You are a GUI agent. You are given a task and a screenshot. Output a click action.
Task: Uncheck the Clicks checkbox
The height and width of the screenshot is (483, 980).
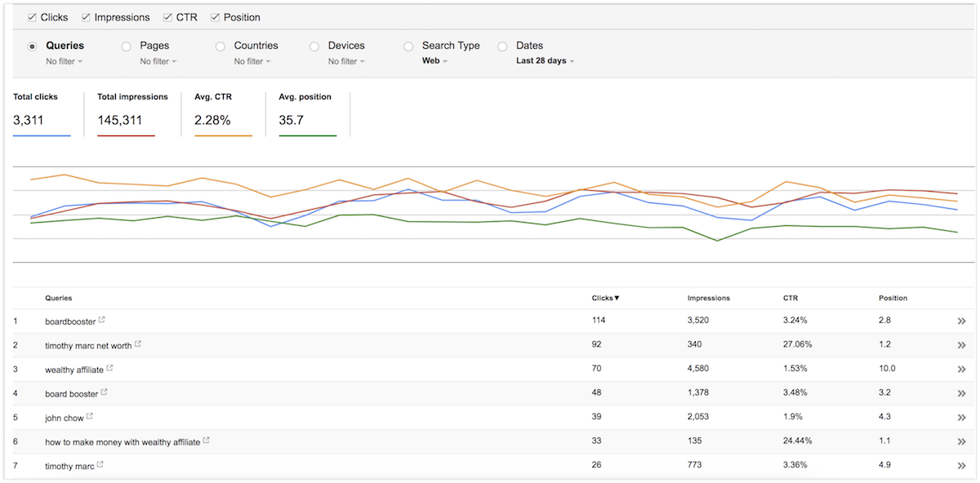pos(32,17)
